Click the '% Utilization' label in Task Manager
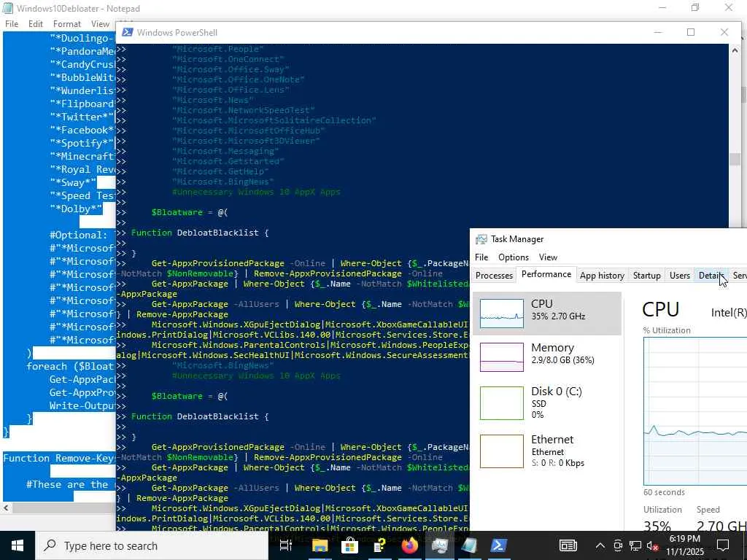This screenshot has height=560, width=747. (x=667, y=330)
